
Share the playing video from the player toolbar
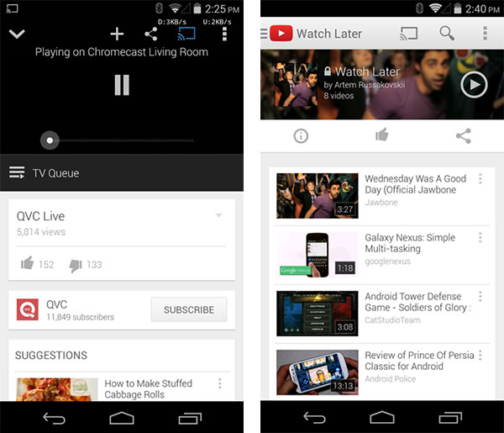[x=150, y=34]
